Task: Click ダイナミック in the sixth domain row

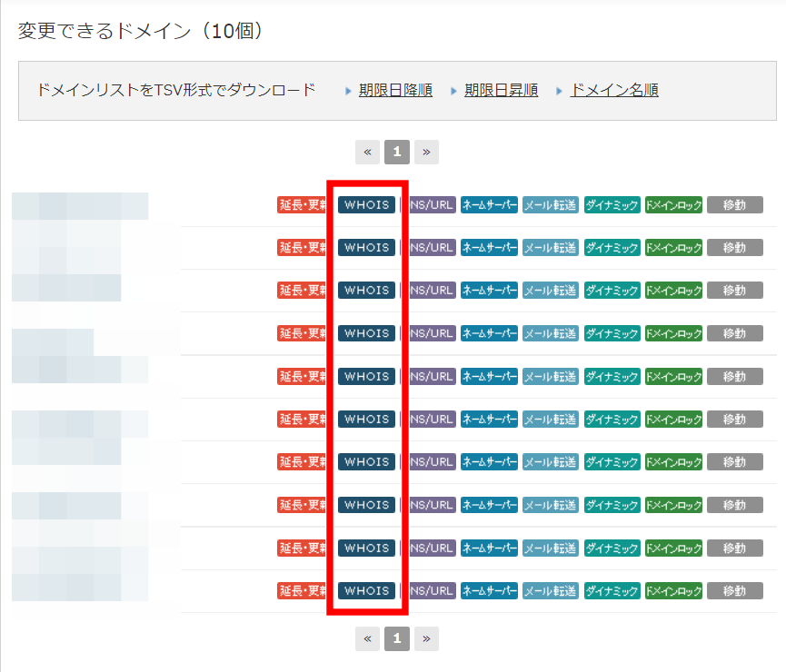Action: coord(612,419)
